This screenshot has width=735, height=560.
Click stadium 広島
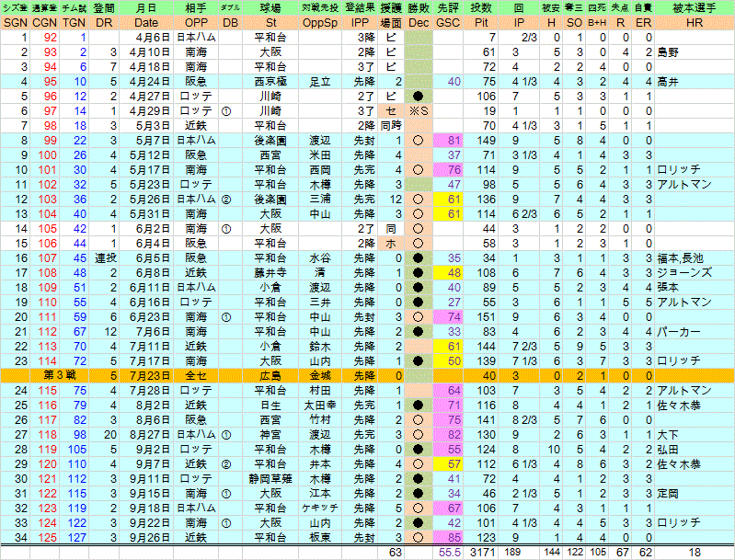[271, 375]
